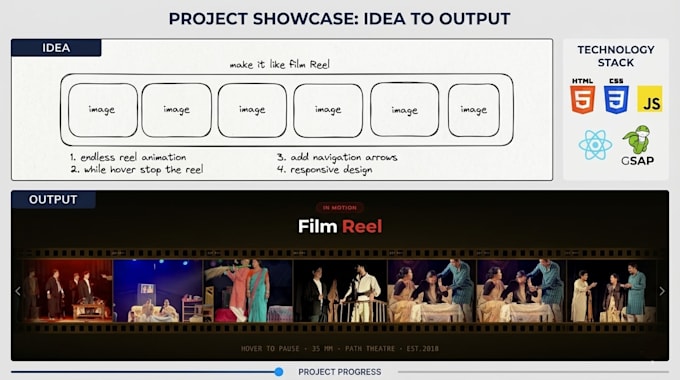Open the third reel photo with teal saree

(x=248, y=291)
